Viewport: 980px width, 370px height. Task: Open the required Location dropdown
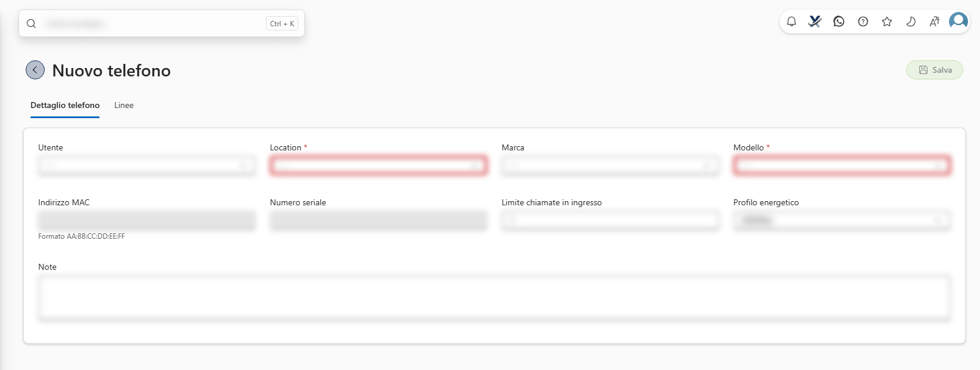point(379,165)
